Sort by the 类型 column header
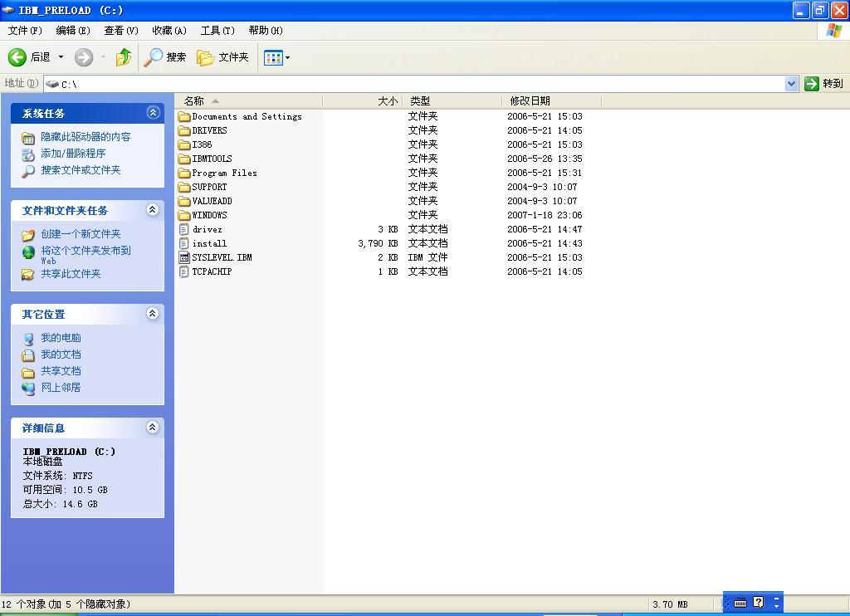850x616 pixels. point(452,100)
